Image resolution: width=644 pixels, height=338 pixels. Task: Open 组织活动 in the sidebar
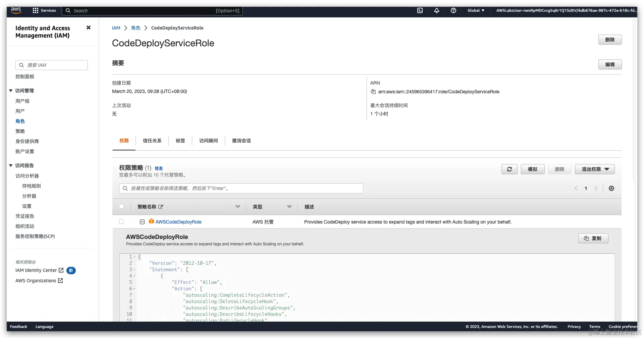(25, 226)
